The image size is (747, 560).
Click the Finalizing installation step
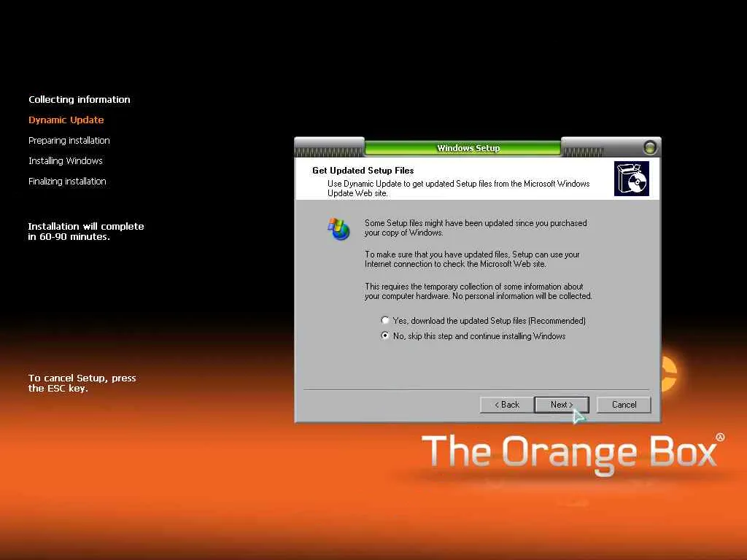point(67,182)
